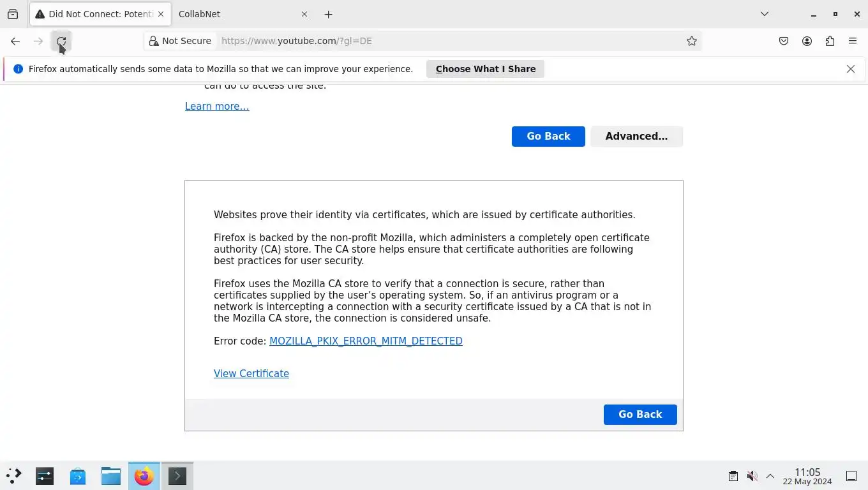Screen dimensions: 868x490
Task: Click Choose What I Share button
Action: pyautogui.click(x=485, y=69)
